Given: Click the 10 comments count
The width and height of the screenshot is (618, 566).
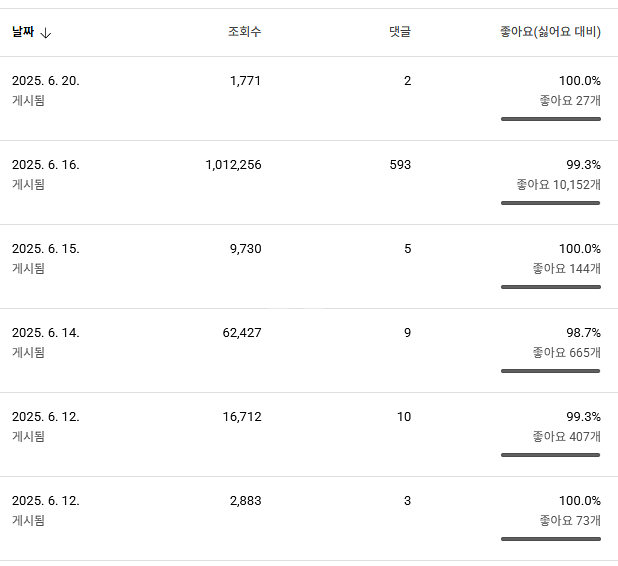Looking at the screenshot, I should 403,417.
